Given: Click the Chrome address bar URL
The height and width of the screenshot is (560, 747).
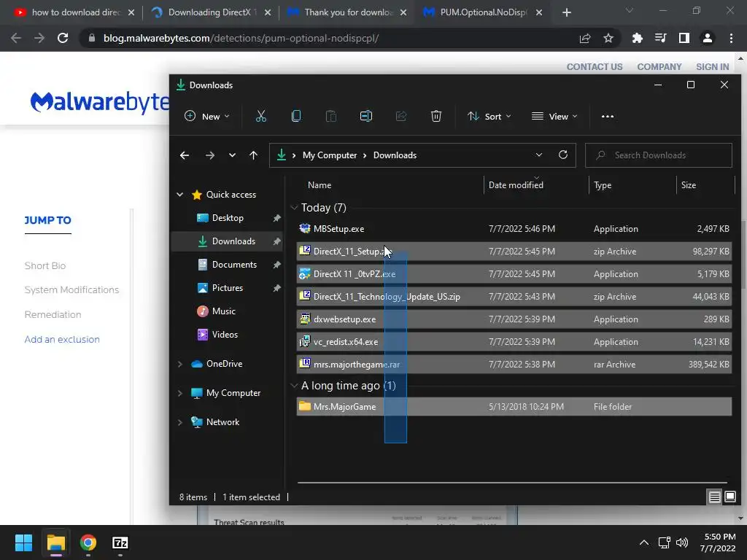Looking at the screenshot, I should pos(241,38).
